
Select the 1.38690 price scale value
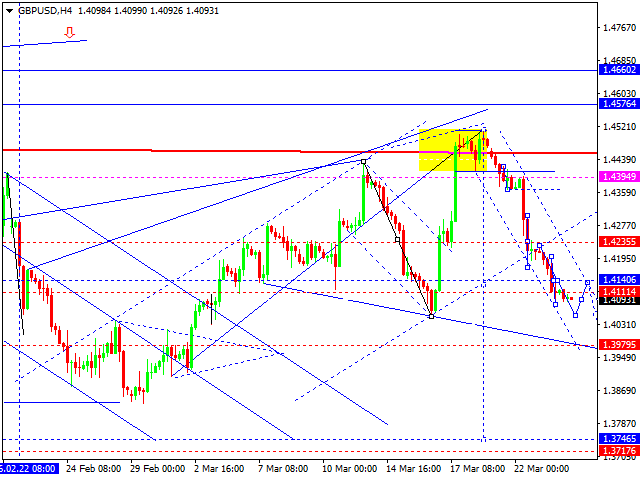[620, 391]
